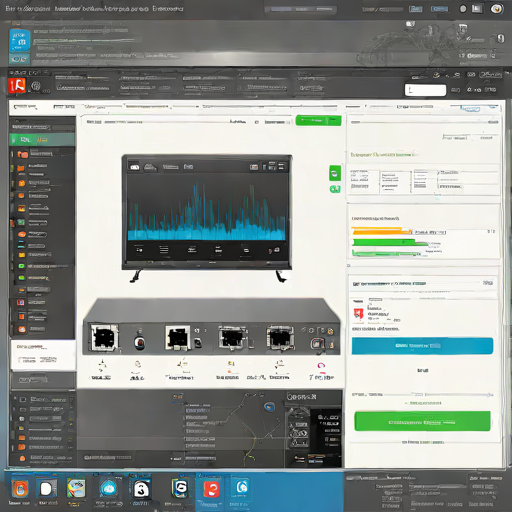512x512 pixels.
Task: Click the blue map pin in dark map panel
Action: coord(269,406)
